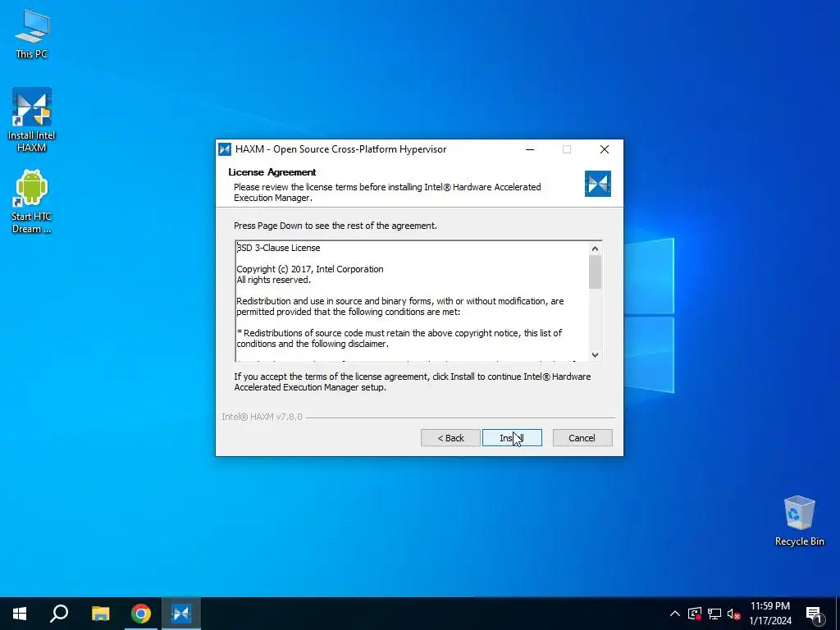
Task: Open the Windows Start menu
Action: click(x=20, y=614)
